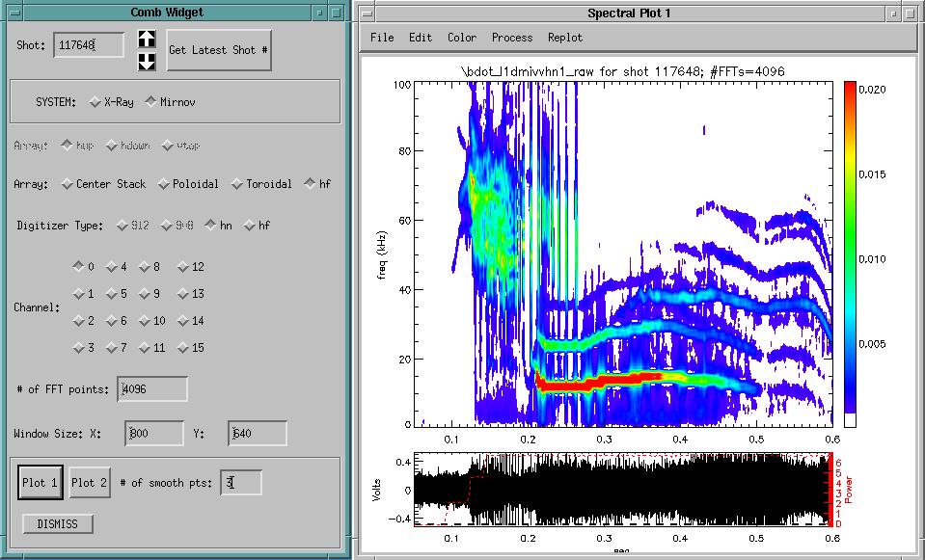Pick the hn digitizer type
The height and width of the screenshot is (560, 925).
(x=210, y=226)
